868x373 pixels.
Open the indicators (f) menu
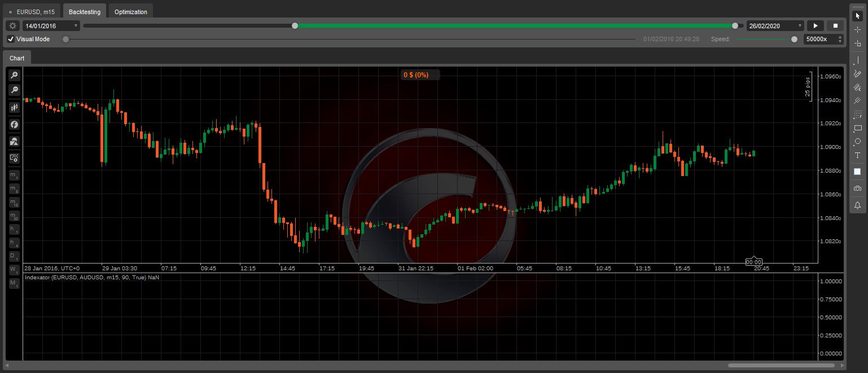click(x=14, y=124)
